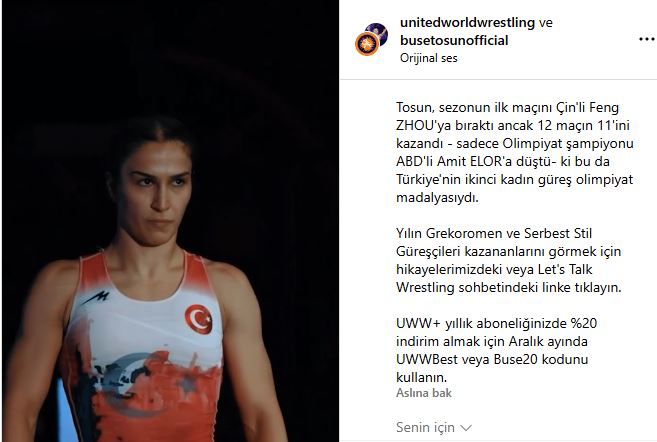Viewport: 657px width, 442px height.
Task: Click the chevron next to Senin için
Action: click(x=466, y=428)
